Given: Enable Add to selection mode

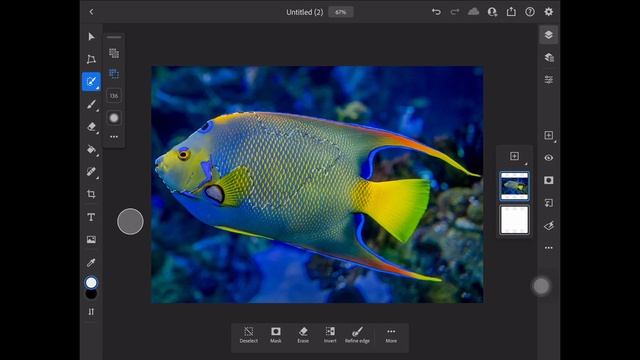Looking at the screenshot, I should click(114, 53).
